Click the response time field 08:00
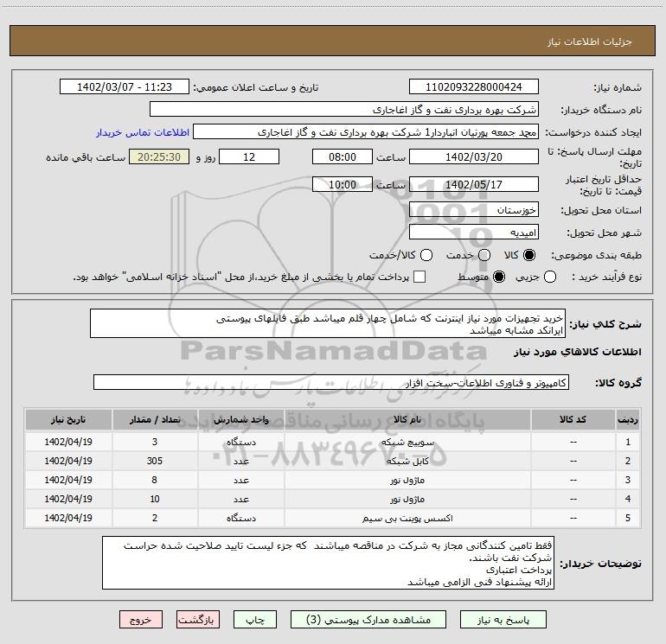666x644 pixels. [x=343, y=156]
